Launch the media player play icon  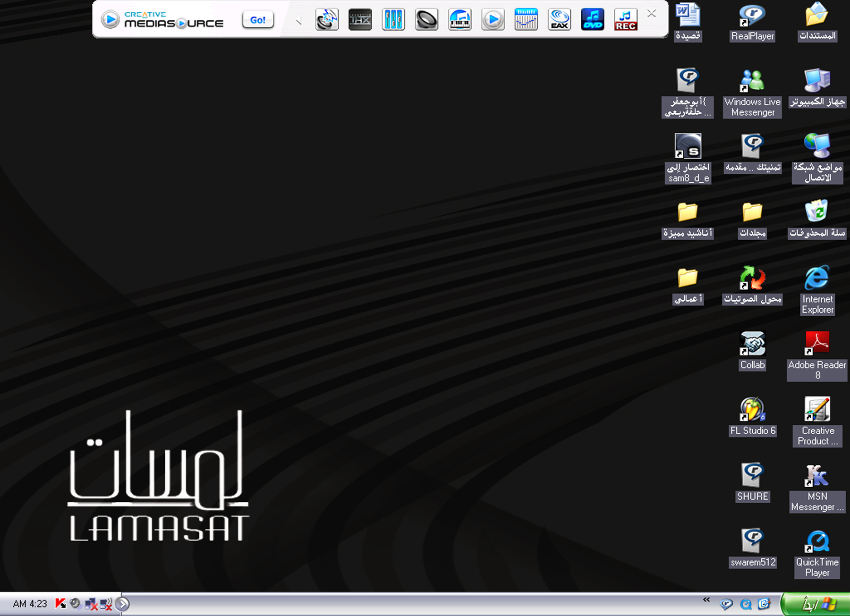pyautogui.click(x=493, y=20)
